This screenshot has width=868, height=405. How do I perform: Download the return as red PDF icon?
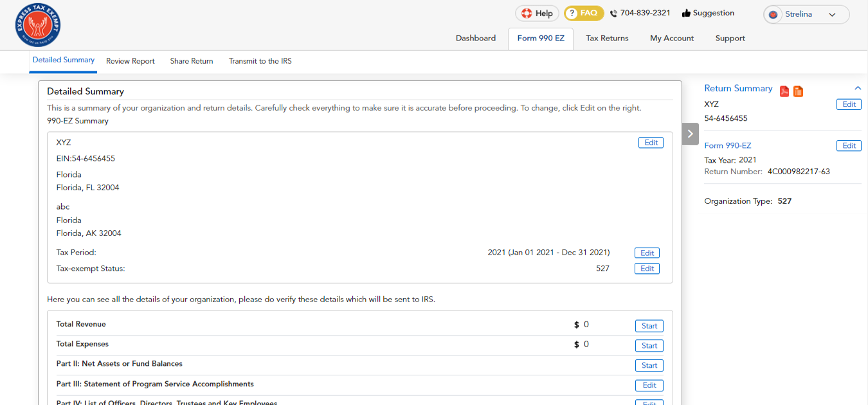pyautogui.click(x=784, y=91)
